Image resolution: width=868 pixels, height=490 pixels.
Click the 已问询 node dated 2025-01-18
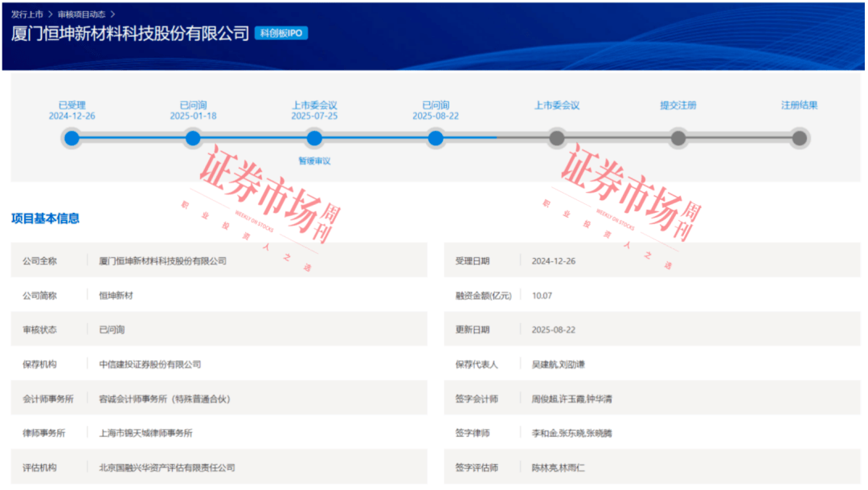(x=193, y=139)
